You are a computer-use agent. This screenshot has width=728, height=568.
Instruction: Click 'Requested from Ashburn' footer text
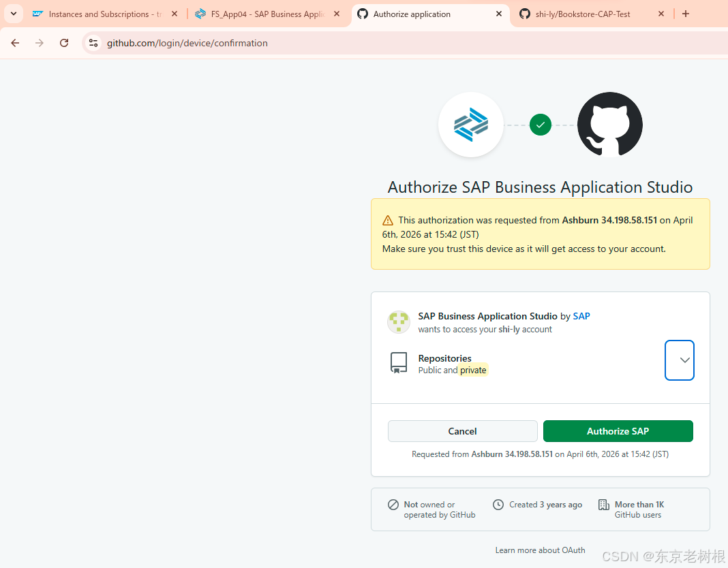click(540, 454)
